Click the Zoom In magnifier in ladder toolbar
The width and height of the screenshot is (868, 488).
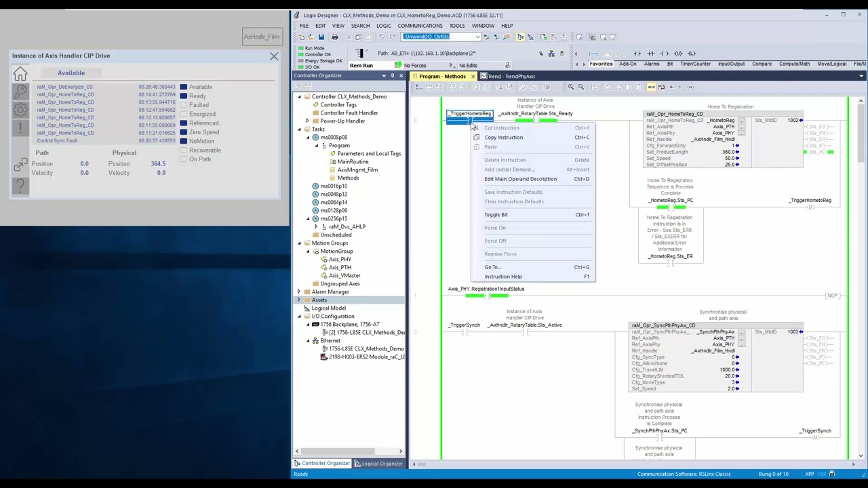(571, 87)
